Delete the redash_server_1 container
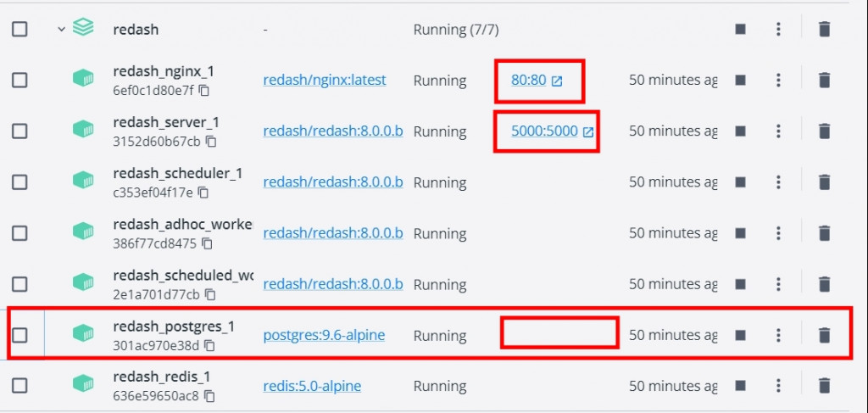The image size is (868, 413). tap(825, 131)
